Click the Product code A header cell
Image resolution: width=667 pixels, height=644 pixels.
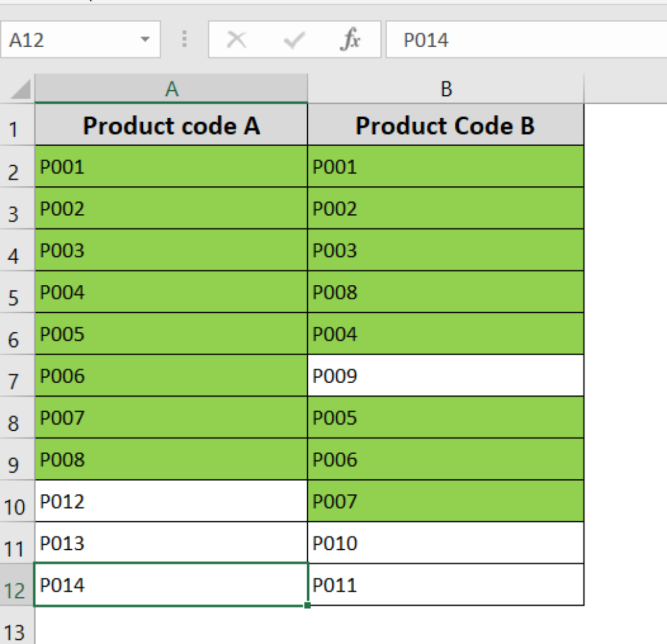(x=171, y=125)
